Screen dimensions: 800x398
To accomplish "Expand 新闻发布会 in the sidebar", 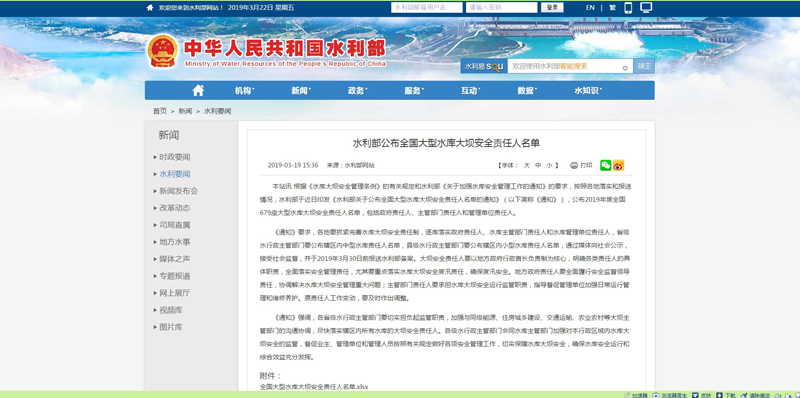I will pyautogui.click(x=178, y=191).
